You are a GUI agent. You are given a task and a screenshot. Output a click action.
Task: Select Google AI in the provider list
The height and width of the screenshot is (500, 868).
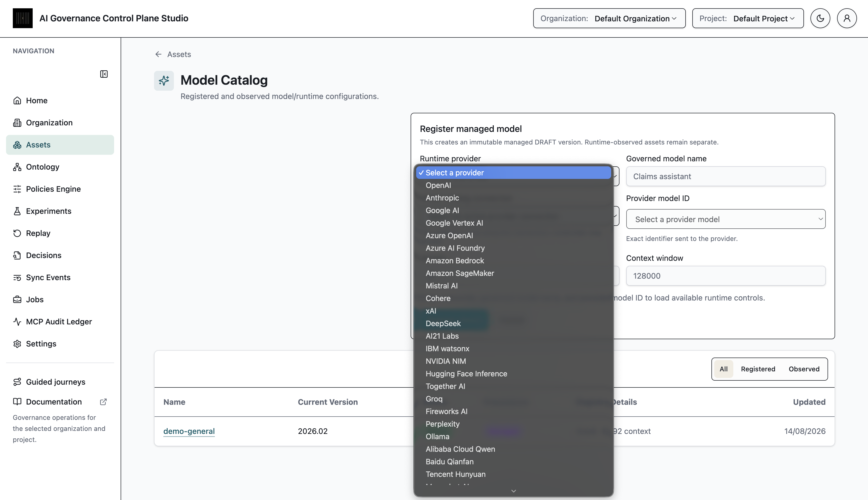[x=513, y=211]
